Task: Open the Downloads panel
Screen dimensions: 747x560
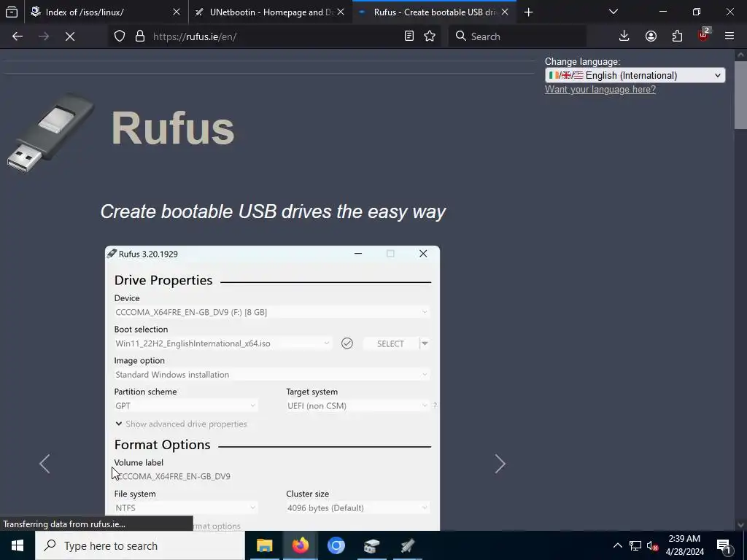Action: point(624,36)
